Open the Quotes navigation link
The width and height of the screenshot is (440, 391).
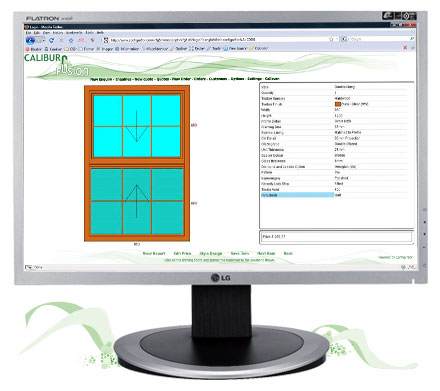tap(163, 79)
